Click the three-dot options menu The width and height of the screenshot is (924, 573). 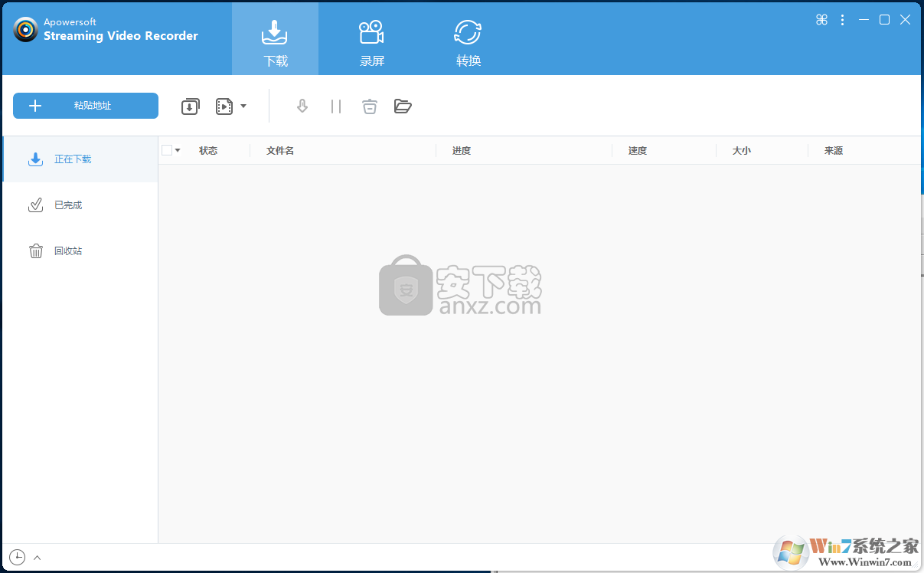click(x=842, y=19)
